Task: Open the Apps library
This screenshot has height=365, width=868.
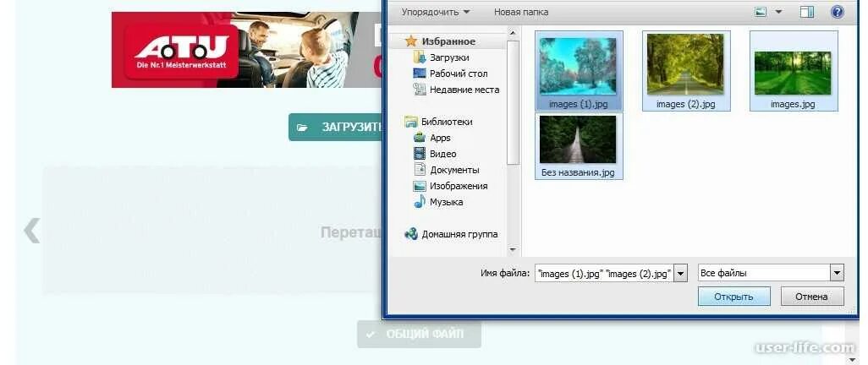Action: (x=440, y=138)
